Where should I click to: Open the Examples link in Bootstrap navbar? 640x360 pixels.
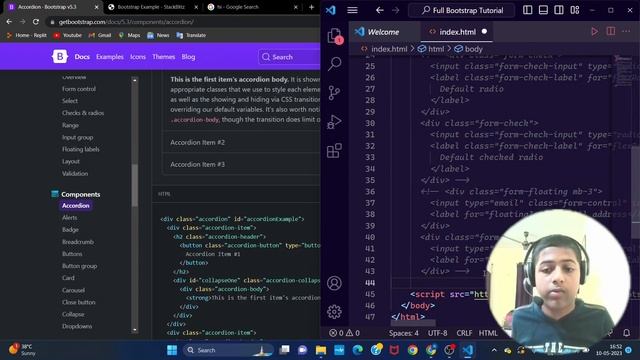pyautogui.click(x=110, y=57)
